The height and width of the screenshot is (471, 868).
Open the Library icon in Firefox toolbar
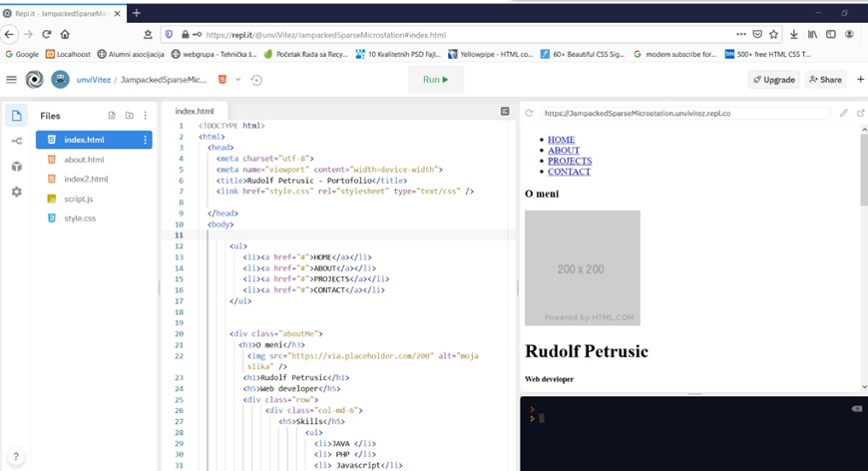812,34
